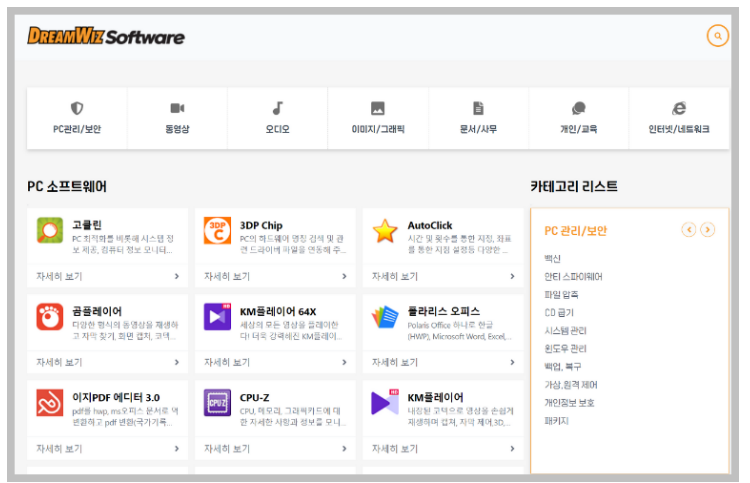Open the 백신 category link
Viewport: 750px width, 483px height.
pos(552,259)
